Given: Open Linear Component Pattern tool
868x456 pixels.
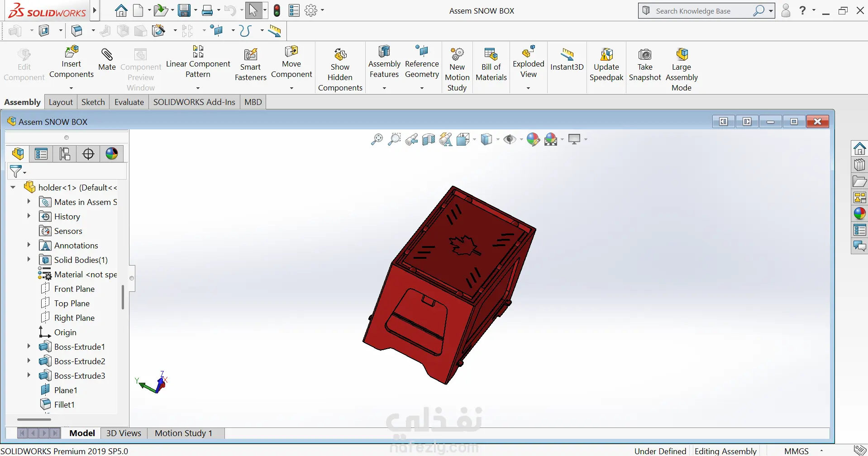Looking at the screenshot, I should point(198,63).
